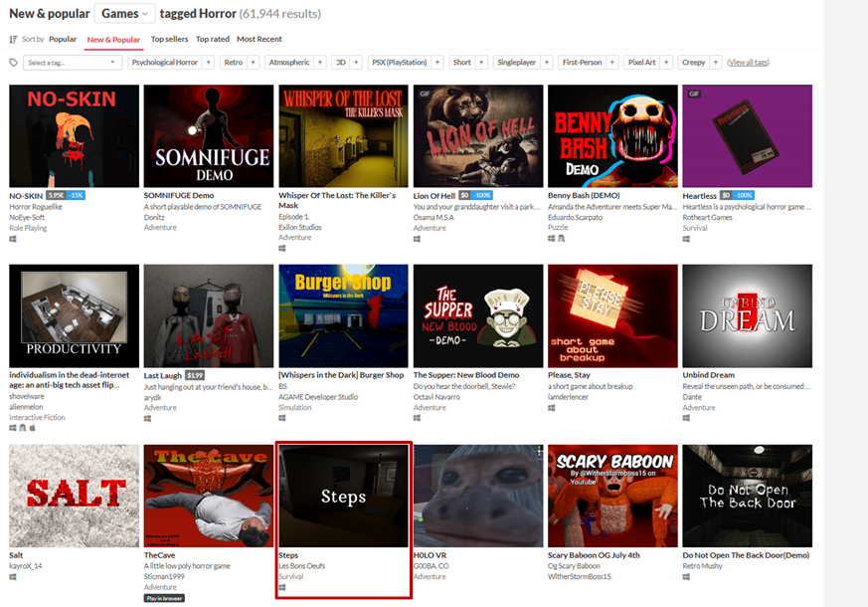Click Role Playing genre under NO-SKIN
The width and height of the screenshot is (868, 607).
tap(28, 228)
